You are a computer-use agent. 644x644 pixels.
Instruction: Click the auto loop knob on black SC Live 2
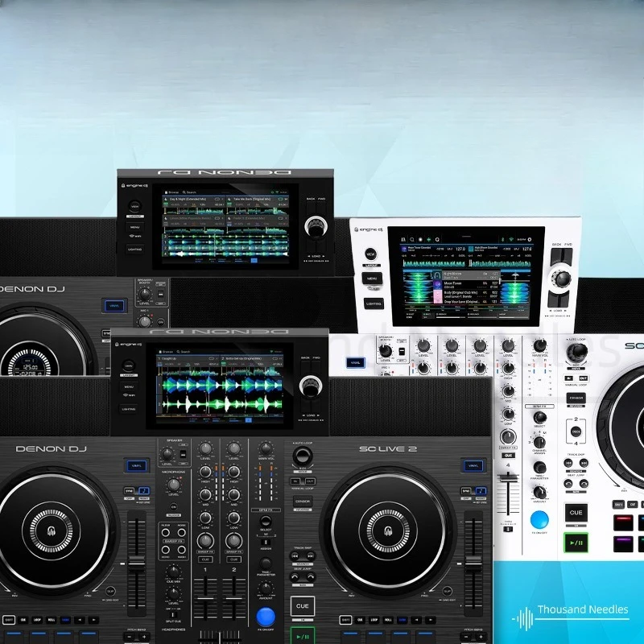tap(303, 456)
